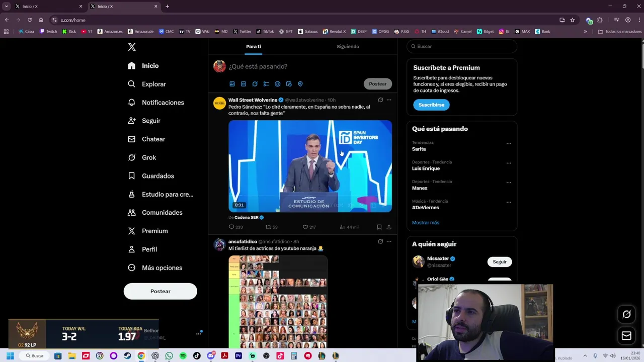Open the Twitch bookmark
The image size is (644, 362).
point(48,31)
